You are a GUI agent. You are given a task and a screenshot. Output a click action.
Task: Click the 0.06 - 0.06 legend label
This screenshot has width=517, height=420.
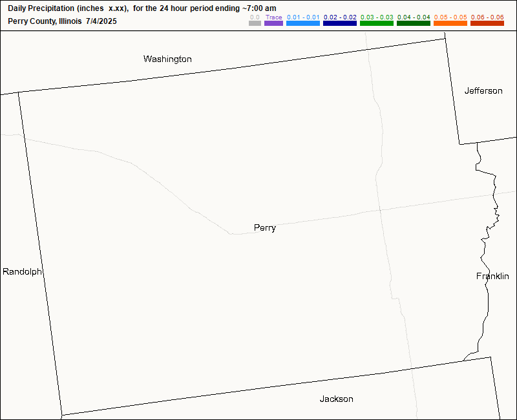(x=487, y=17)
